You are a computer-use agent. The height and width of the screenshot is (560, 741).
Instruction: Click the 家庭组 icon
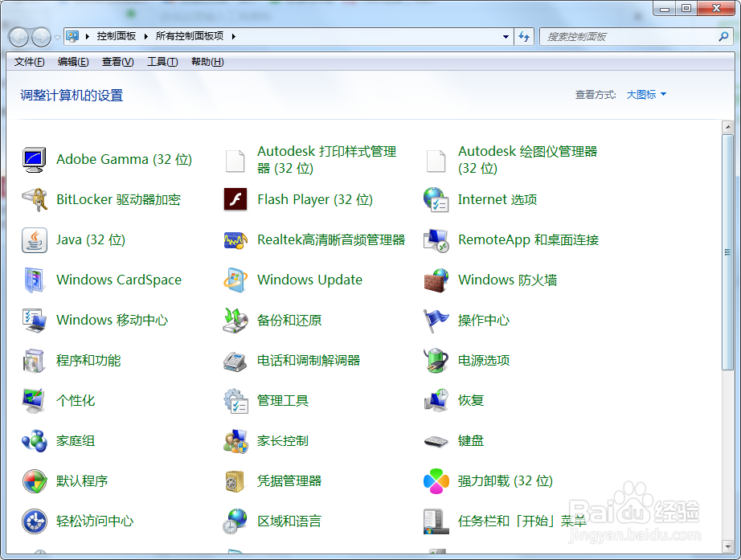34,441
